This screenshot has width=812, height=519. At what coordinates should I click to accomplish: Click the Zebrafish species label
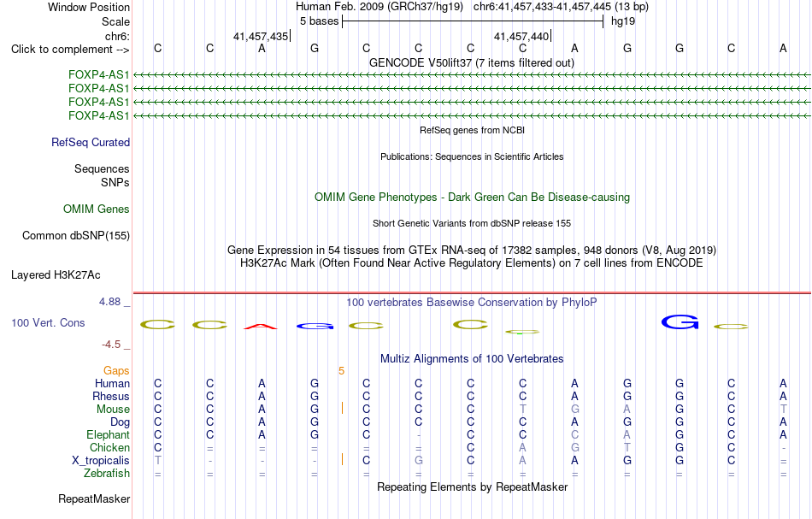click(x=107, y=474)
